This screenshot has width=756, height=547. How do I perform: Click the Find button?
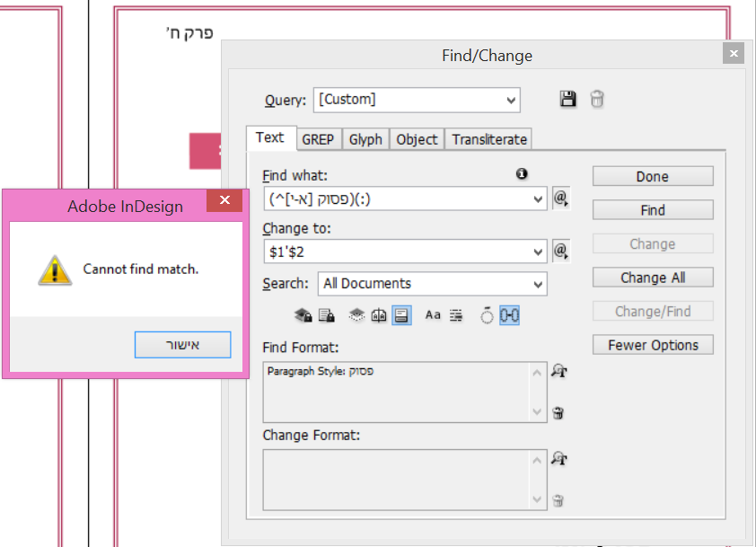click(653, 210)
